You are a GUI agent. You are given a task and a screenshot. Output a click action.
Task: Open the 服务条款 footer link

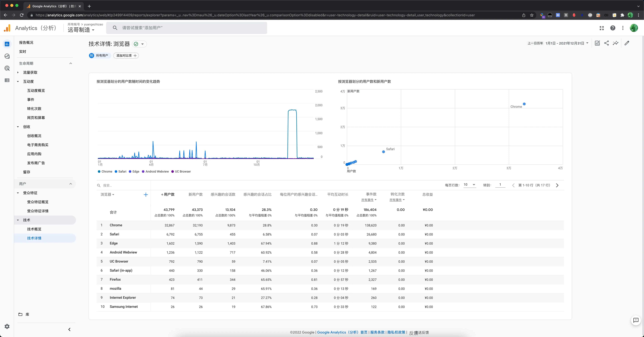click(x=377, y=332)
